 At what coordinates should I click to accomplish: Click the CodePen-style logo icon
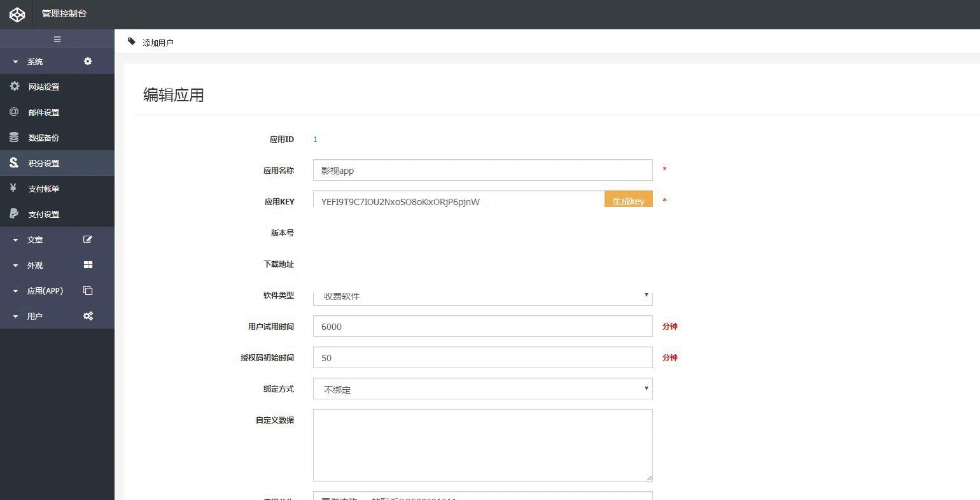pos(17,14)
